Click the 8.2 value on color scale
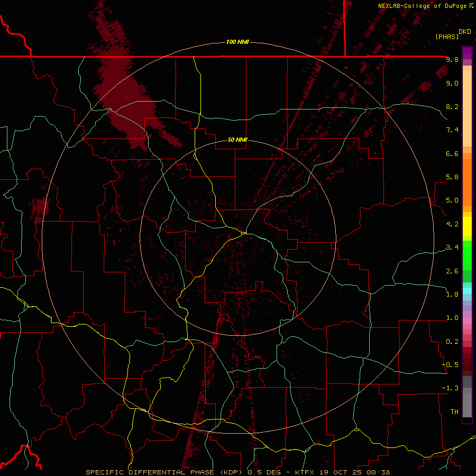 click(x=452, y=106)
